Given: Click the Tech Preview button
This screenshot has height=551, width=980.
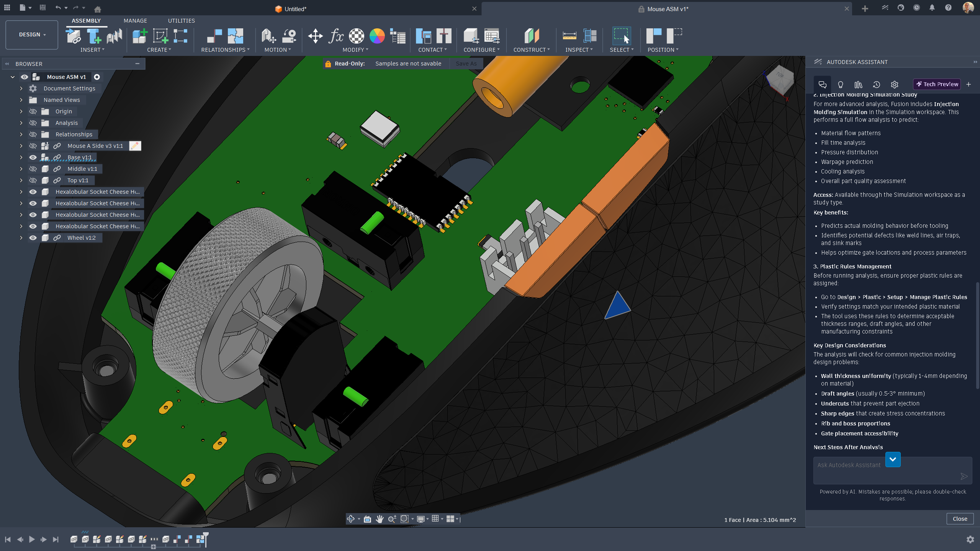Looking at the screenshot, I should point(937,84).
